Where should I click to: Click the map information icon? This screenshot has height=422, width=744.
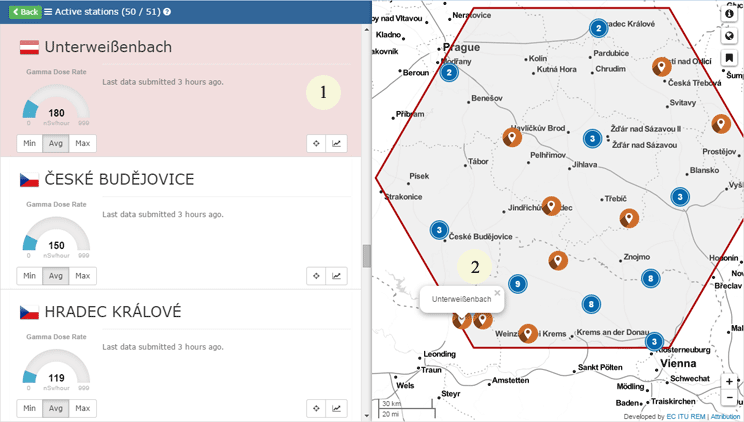(x=729, y=13)
